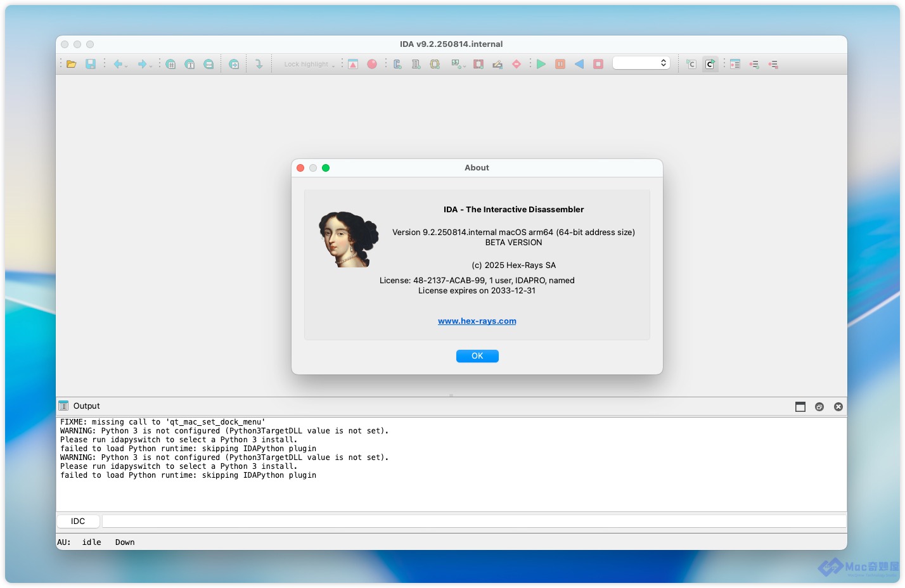Screen dimensions: 905x588
Task: Open the www.hex-rays.com link
Action: coord(477,321)
